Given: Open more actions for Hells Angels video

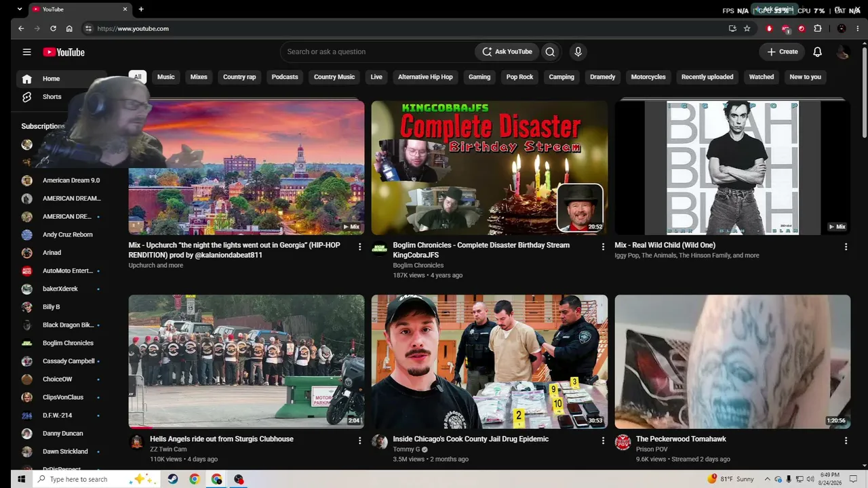Looking at the screenshot, I should coord(359,441).
